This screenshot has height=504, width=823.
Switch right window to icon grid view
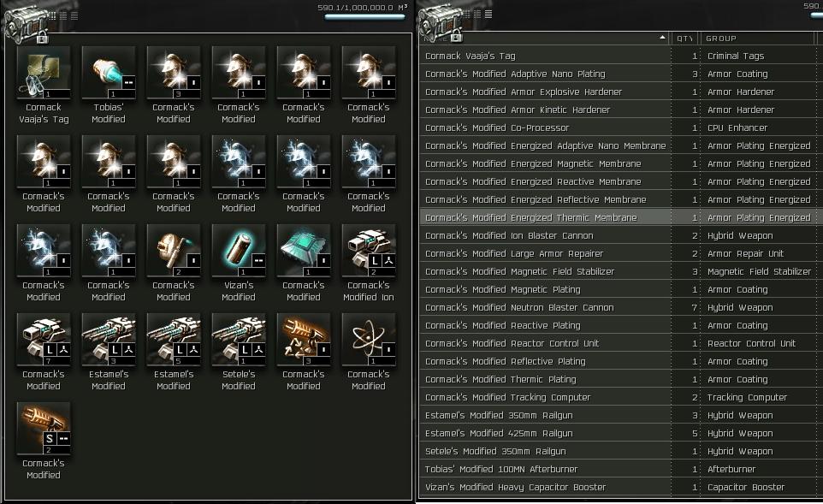pyautogui.click(x=466, y=15)
